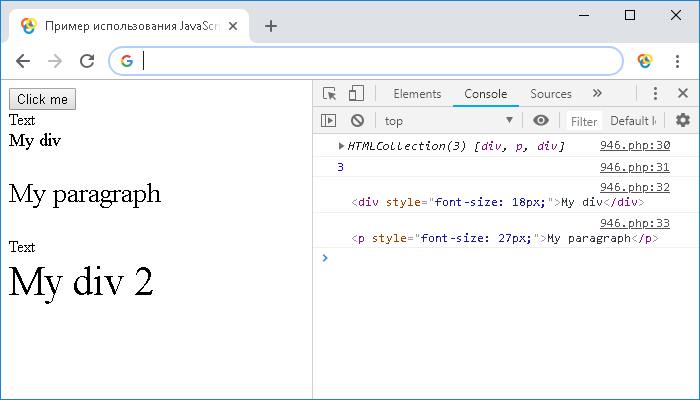Toggle the device toolbar icon

pos(356,94)
